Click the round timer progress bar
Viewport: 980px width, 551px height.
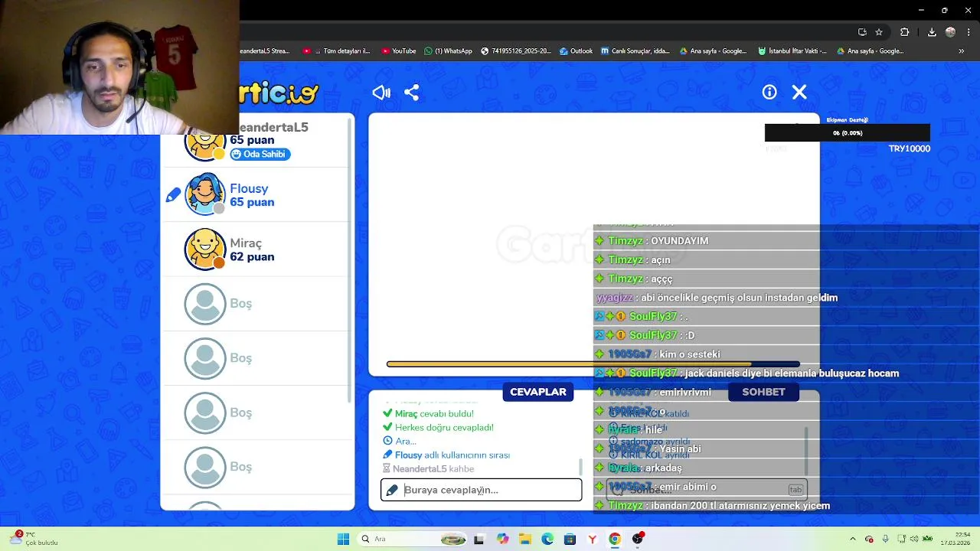pyautogui.click(x=593, y=364)
